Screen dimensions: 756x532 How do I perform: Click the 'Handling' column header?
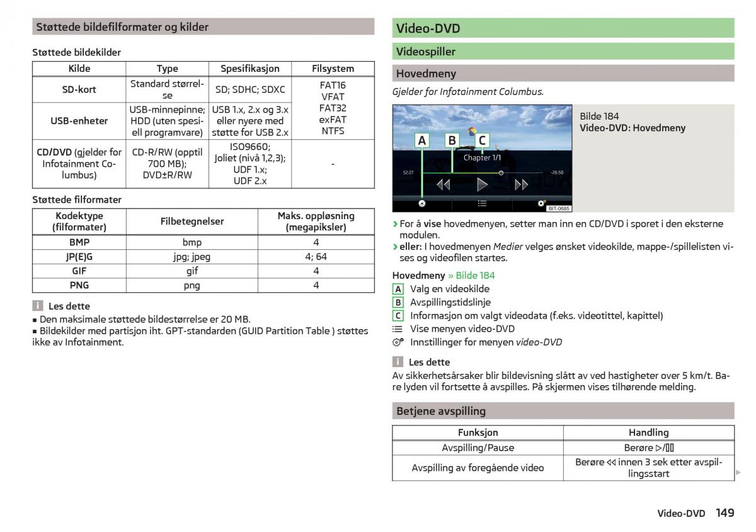click(x=649, y=433)
